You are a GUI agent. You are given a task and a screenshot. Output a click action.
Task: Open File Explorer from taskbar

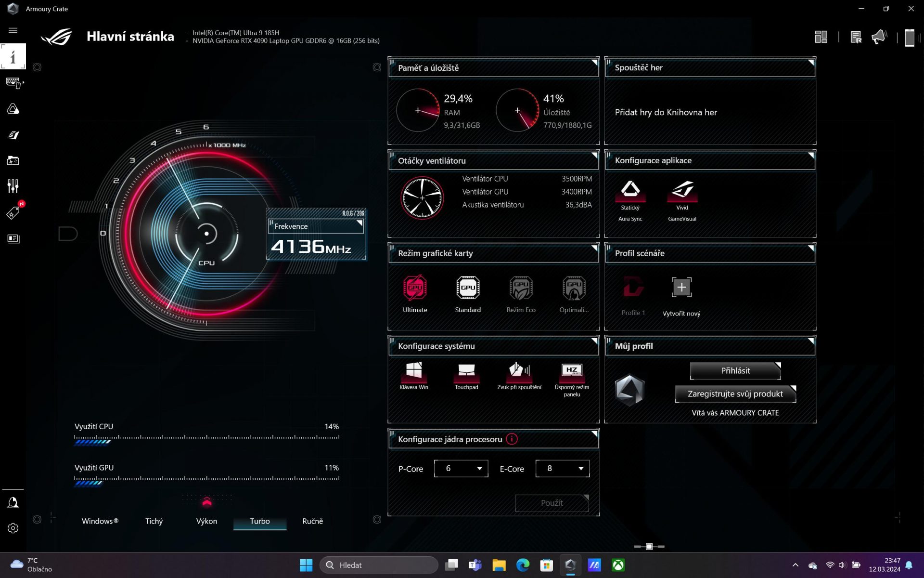point(499,565)
